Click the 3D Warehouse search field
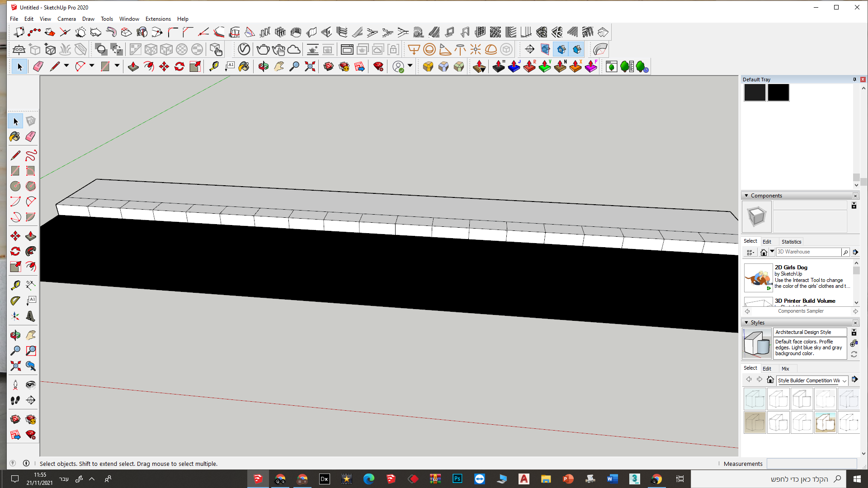The image size is (868, 488). click(x=808, y=252)
